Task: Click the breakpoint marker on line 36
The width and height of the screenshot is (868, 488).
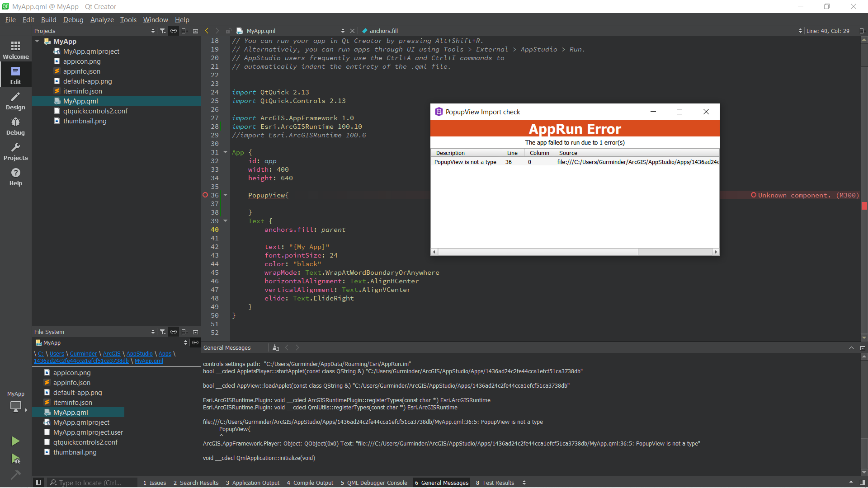Action: coord(205,195)
